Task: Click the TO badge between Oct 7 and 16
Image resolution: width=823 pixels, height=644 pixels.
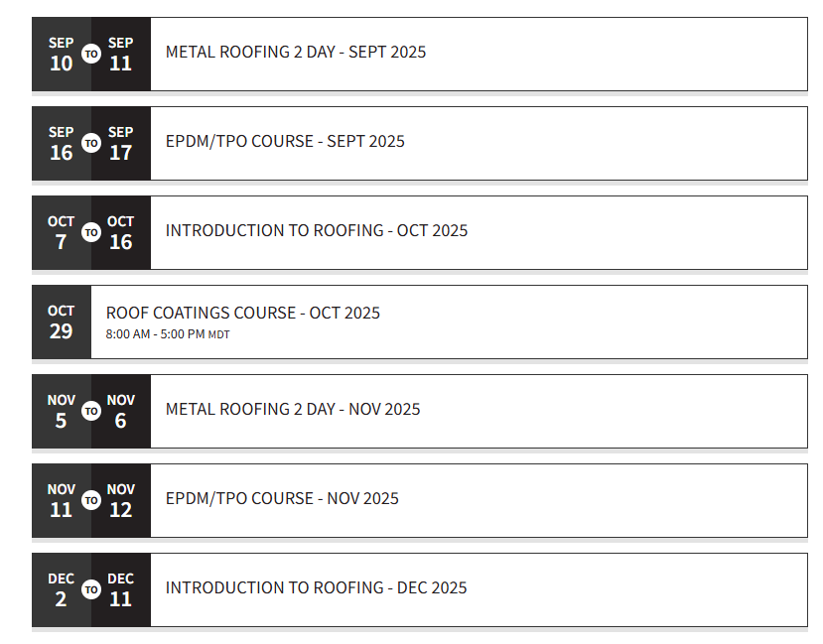Action: 91,232
